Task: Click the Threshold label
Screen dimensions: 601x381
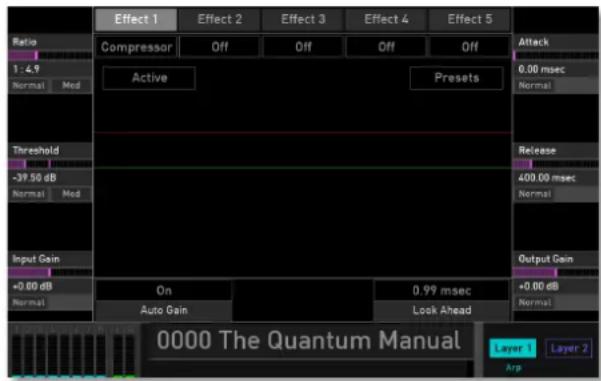Action: pyautogui.click(x=36, y=151)
